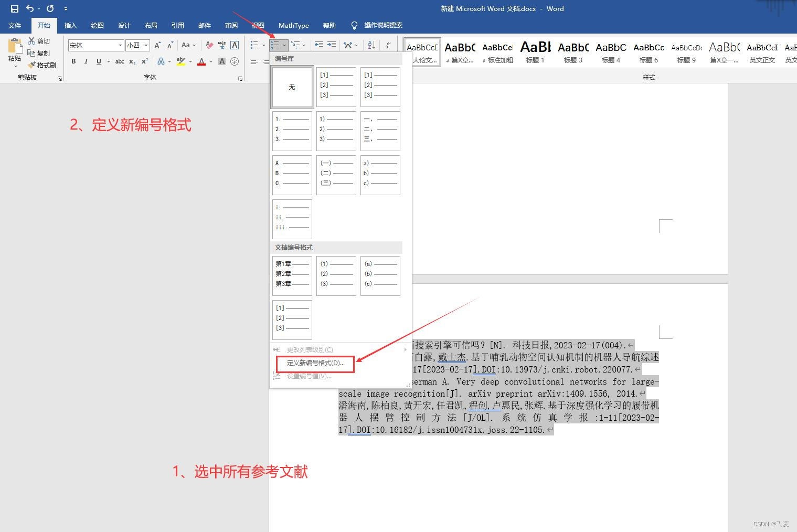Expand the font color dropdown arrow
797x532 pixels.
[x=210, y=61]
